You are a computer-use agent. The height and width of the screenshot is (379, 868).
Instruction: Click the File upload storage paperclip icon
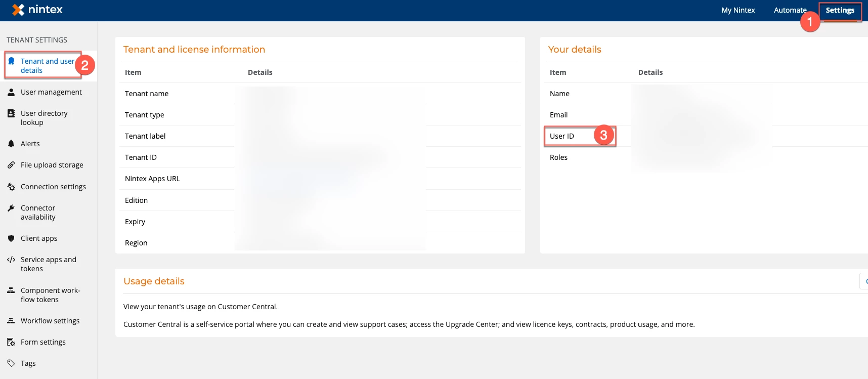[11, 165]
